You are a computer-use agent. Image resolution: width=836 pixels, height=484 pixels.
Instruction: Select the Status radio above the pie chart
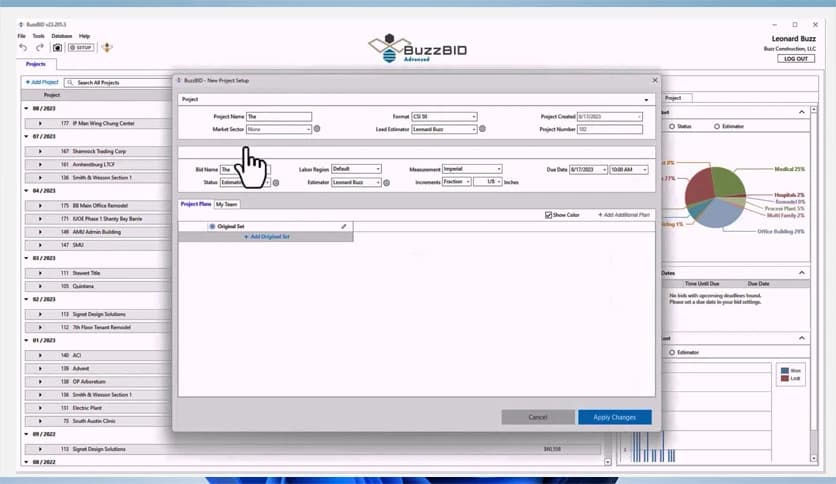click(672, 126)
